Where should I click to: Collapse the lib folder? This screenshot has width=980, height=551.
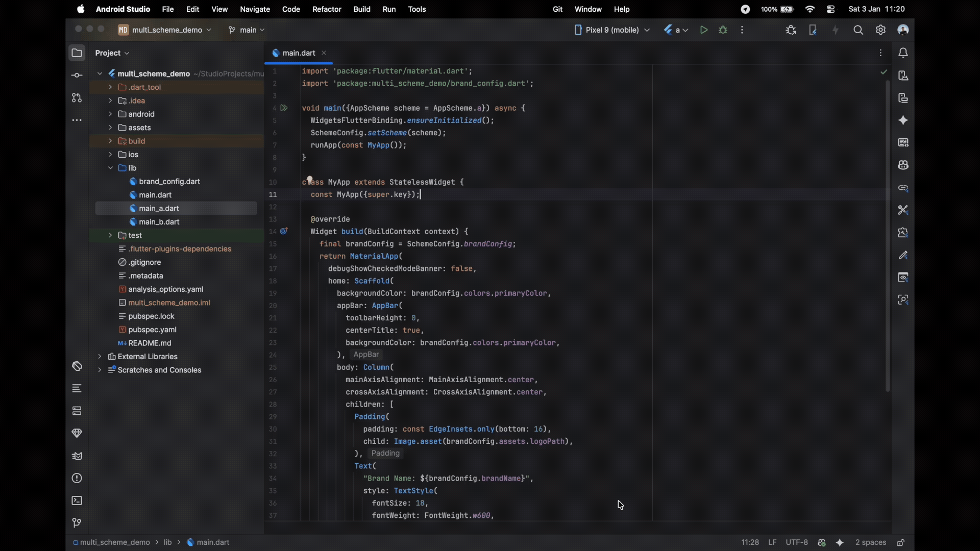coord(110,168)
